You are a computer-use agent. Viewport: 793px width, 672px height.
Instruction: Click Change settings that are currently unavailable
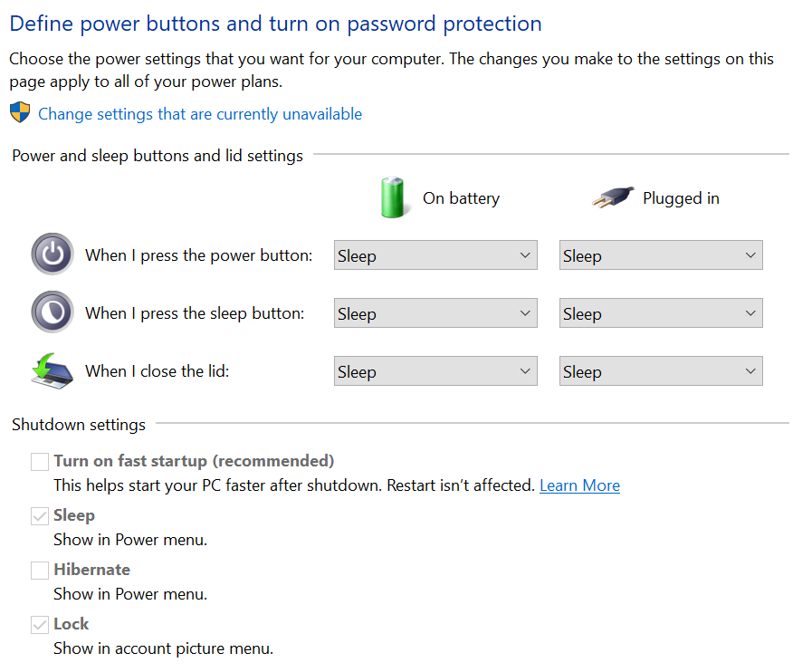tap(200, 114)
